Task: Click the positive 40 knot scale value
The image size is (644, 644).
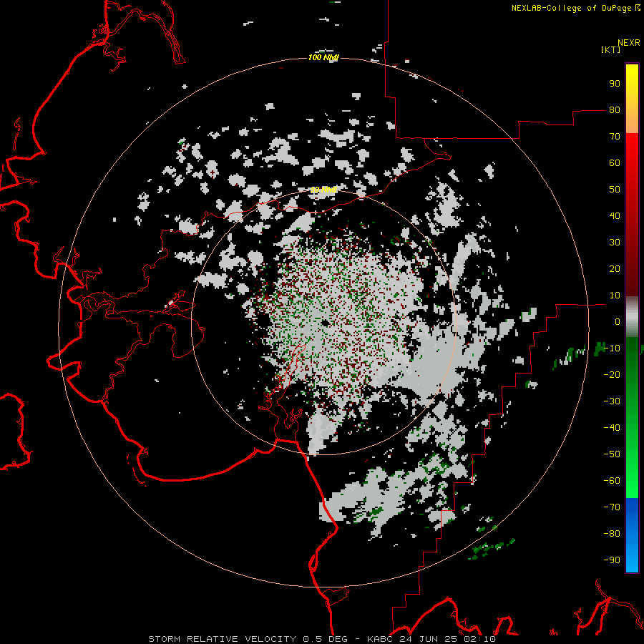Action: click(615, 216)
